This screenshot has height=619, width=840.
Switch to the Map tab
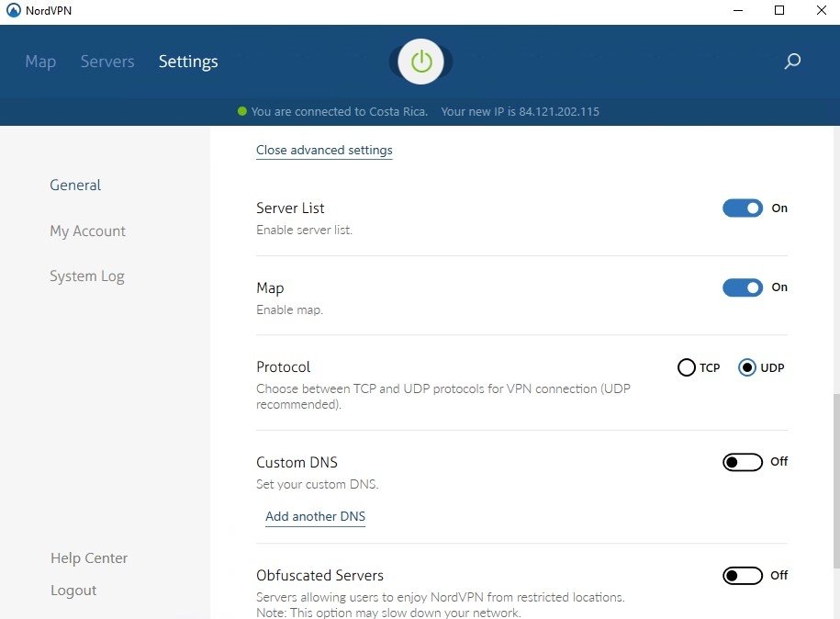click(x=40, y=62)
